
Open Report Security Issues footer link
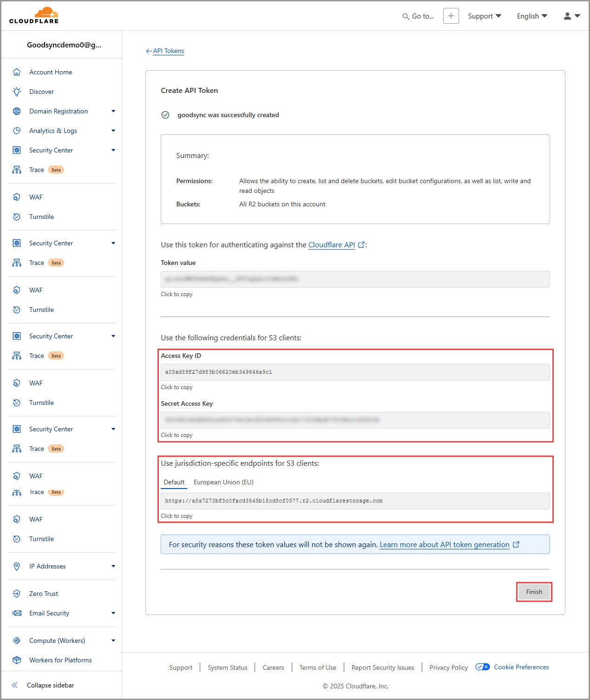(383, 667)
